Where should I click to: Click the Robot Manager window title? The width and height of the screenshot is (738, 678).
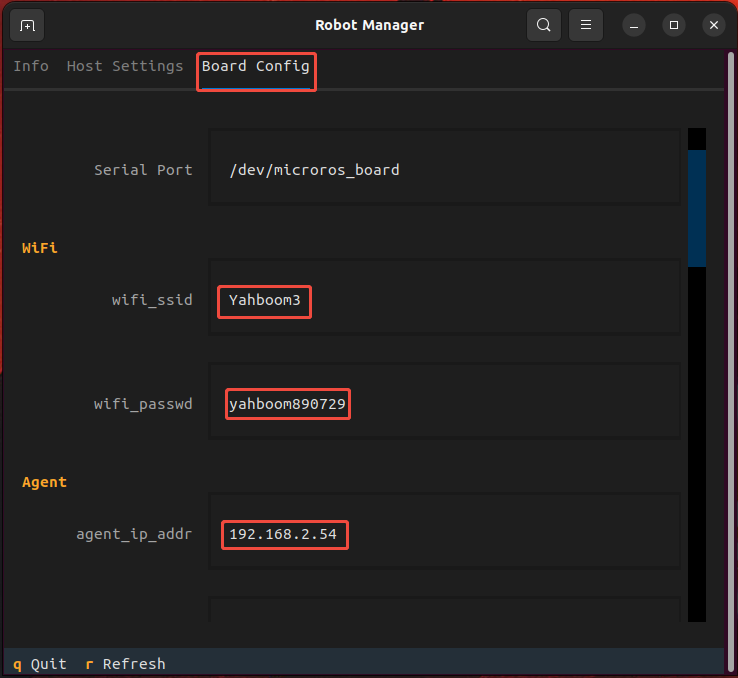(x=369, y=25)
